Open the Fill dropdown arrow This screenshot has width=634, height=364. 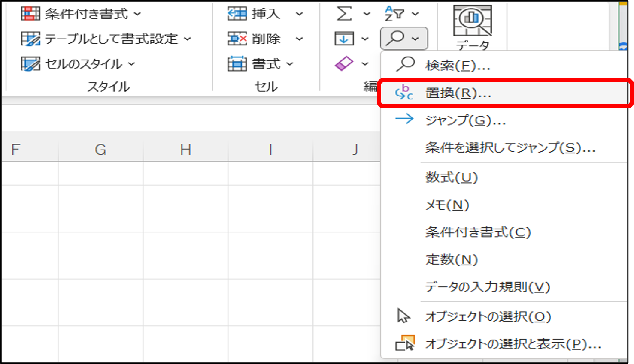click(x=365, y=39)
